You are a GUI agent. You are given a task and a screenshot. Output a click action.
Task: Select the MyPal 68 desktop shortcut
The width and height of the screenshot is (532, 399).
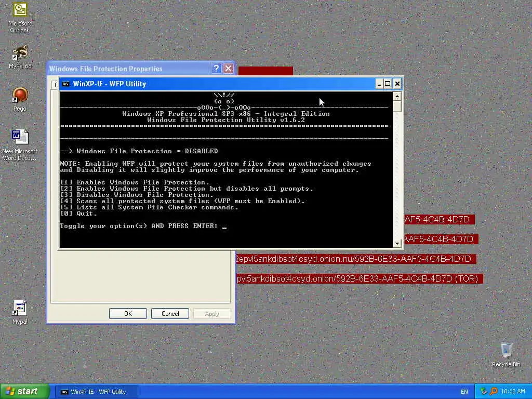20,57
